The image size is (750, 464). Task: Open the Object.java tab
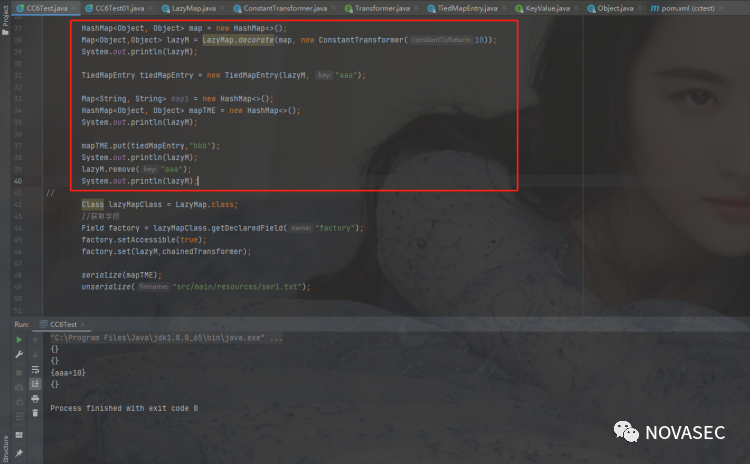pyautogui.click(x=615, y=8)
